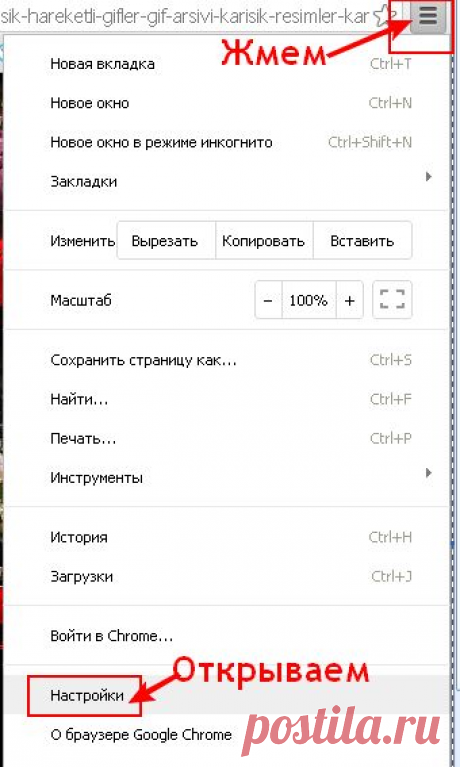The image size is (460, 767).
Task: Click the Вырезать button
Action: (165, 241)
